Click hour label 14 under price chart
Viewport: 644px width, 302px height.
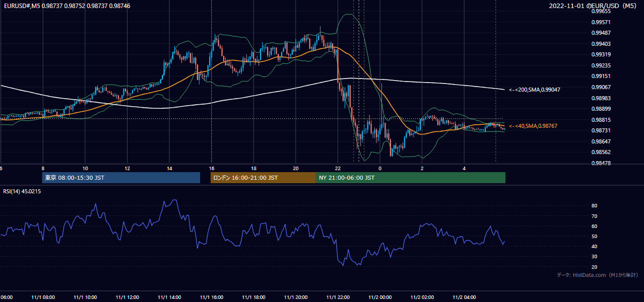169,169
